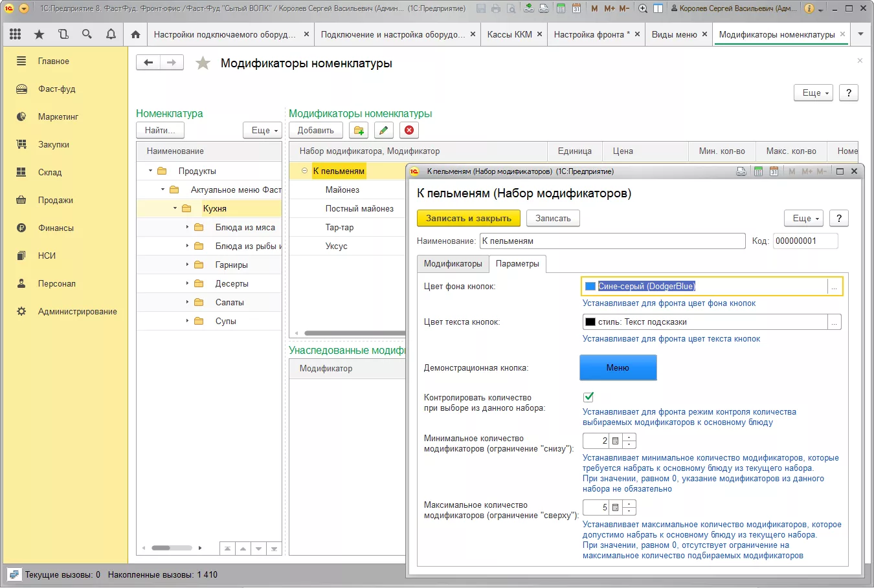Add the page to favorites with the star
874x588 pixels.
click(203, 63)
